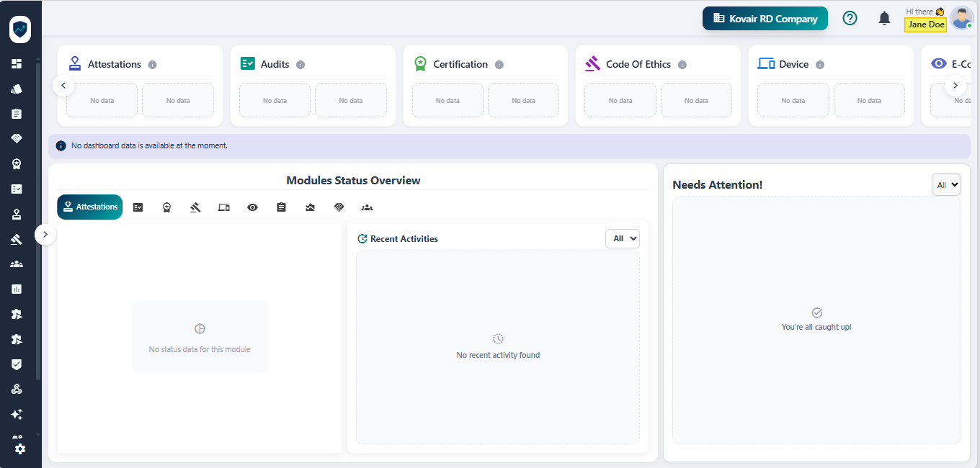This screenshot has width=980, height=468.
Task: Select the eye icon module tab
Action: point(252,207)
